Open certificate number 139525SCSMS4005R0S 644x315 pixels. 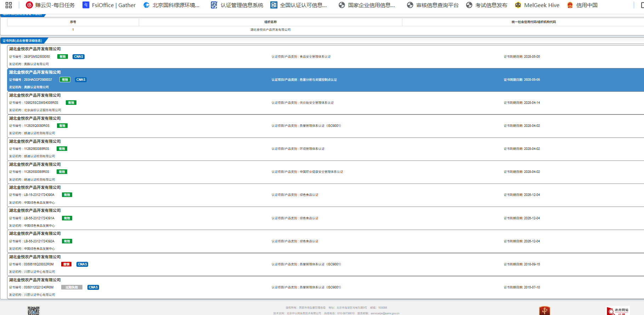41,103
